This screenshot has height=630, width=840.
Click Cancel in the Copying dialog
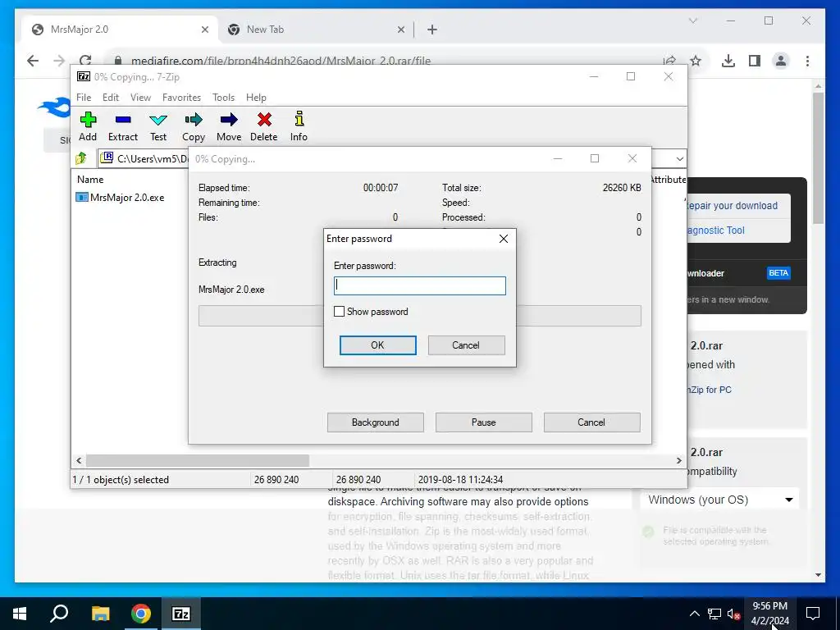(x=591, y=422)
